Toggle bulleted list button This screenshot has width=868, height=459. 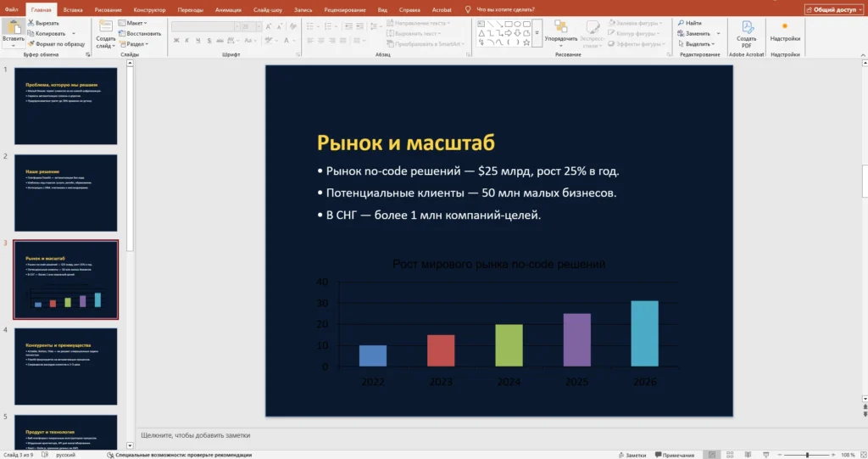pos(310,26)
